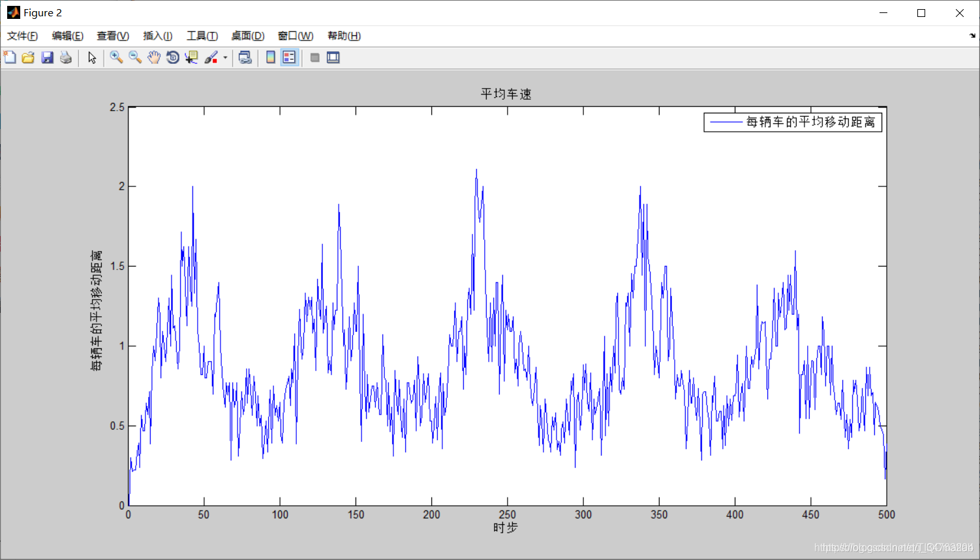
Task: Select the Edit Plot arrow tool
Action: pyautogui.click(x=92, y=57)
